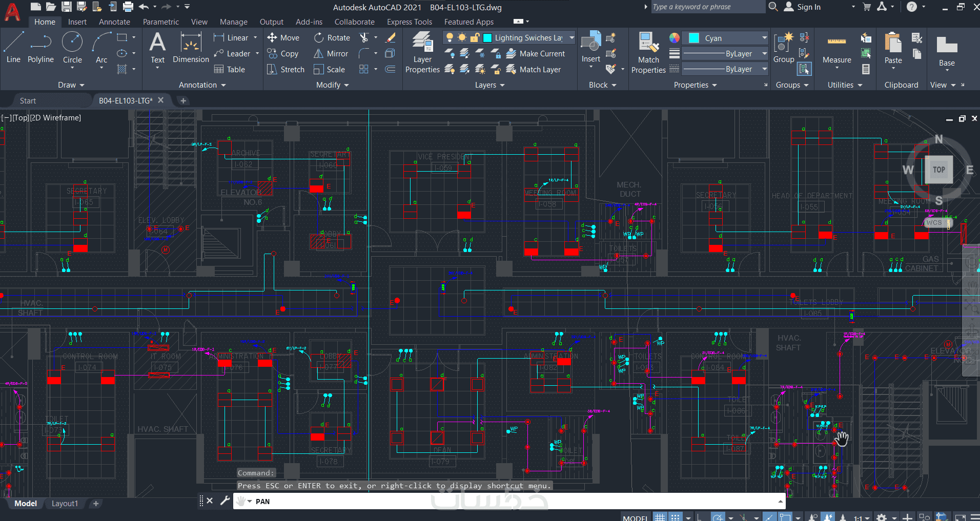Open the Layout1 tab
The height and width of the screenshot is (521, 980).
point(65,504)
